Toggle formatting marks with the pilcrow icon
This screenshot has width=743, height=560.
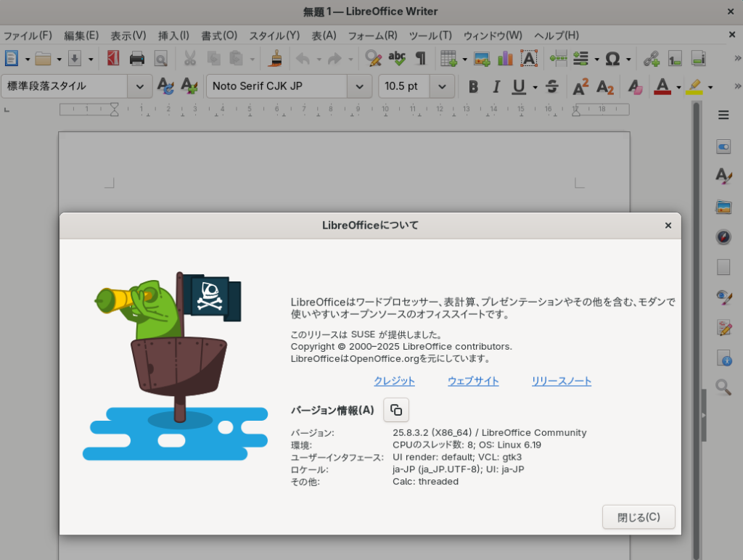click(420, 59)
